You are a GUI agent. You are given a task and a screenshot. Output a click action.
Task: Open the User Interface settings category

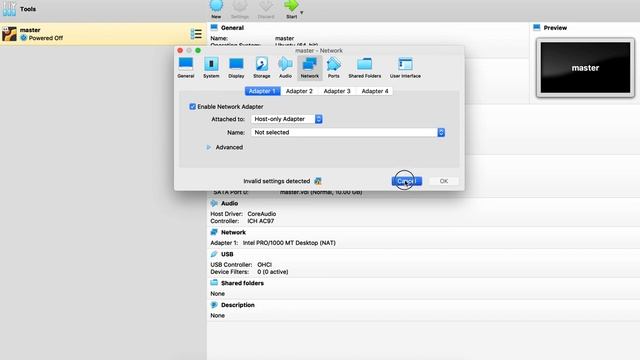pos(405,68)
